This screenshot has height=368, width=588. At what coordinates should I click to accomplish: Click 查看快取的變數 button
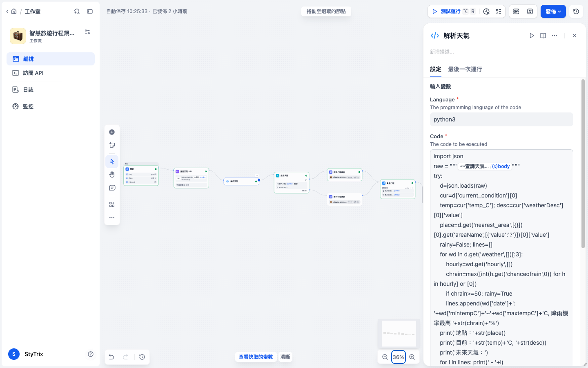tap(256, 357)
